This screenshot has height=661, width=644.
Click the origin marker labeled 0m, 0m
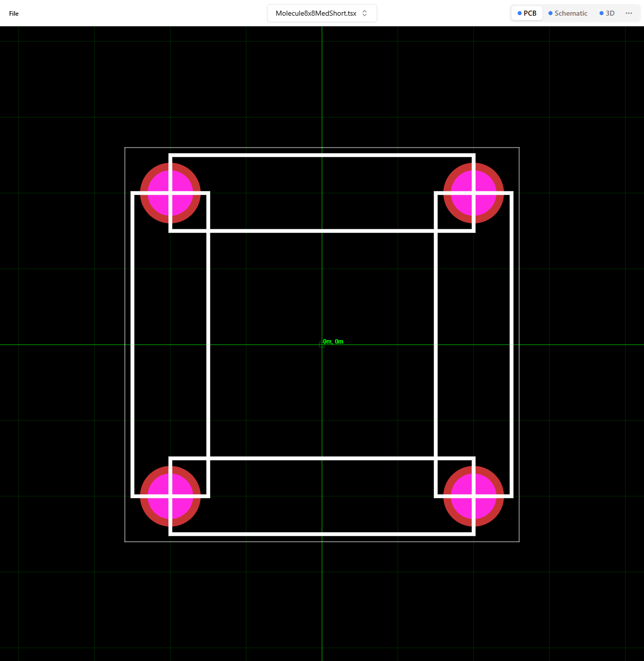[322, 344]
